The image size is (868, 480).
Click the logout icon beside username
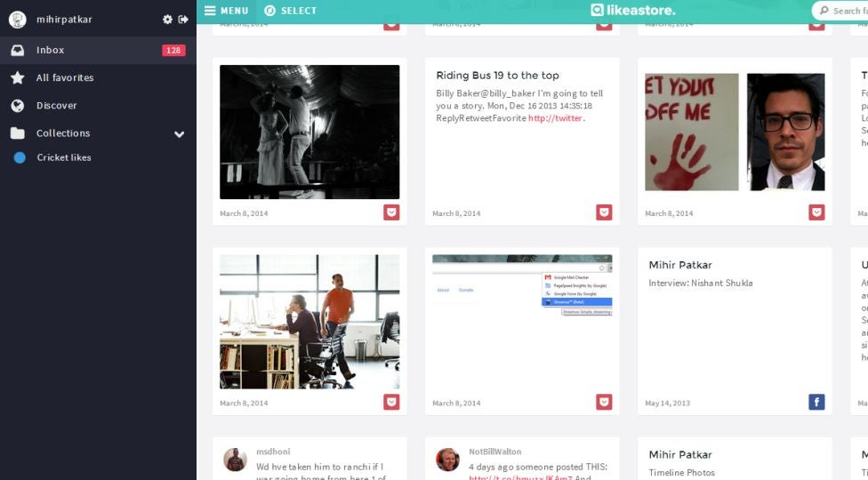pos(183,20)
